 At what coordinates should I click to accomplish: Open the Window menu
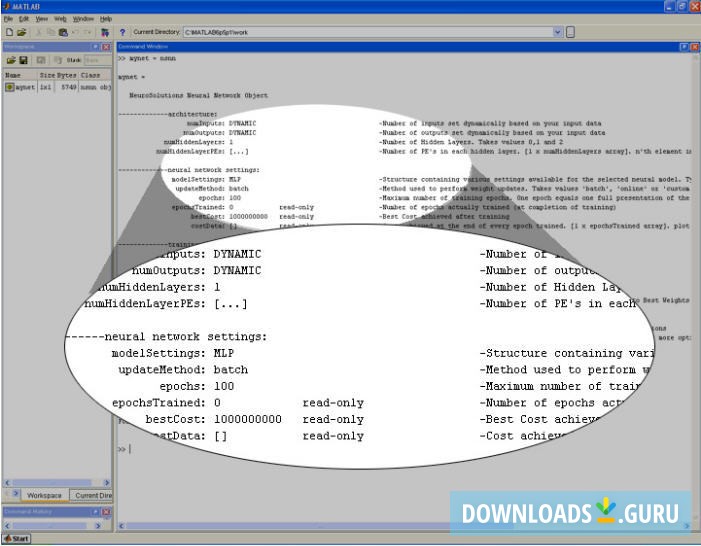83,19
